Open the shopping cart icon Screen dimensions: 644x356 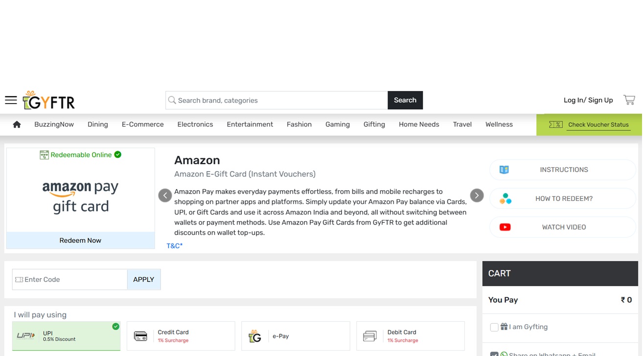629,100
